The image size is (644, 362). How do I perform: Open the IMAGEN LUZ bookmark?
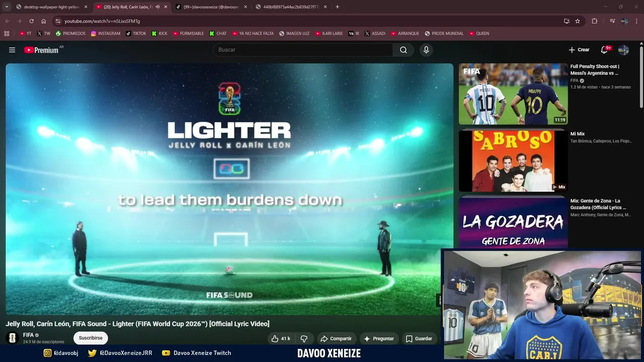[x=294, y=34]
